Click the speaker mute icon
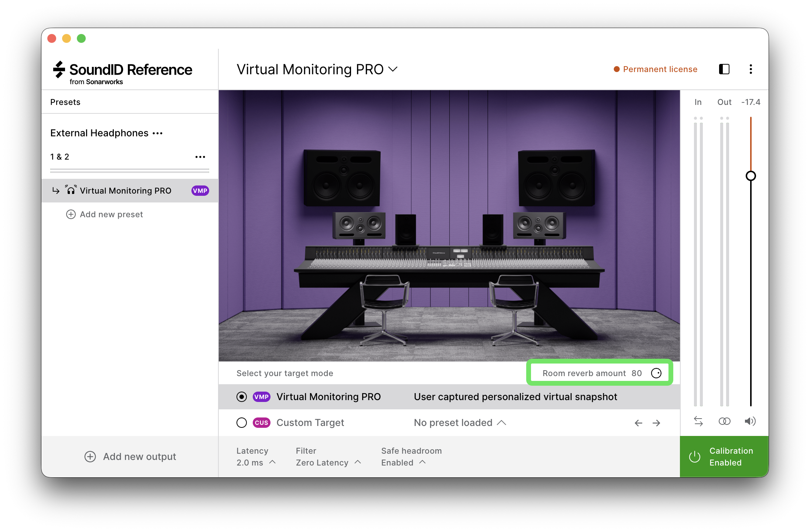Screen dimensions: 810x532 click(750, 421)
